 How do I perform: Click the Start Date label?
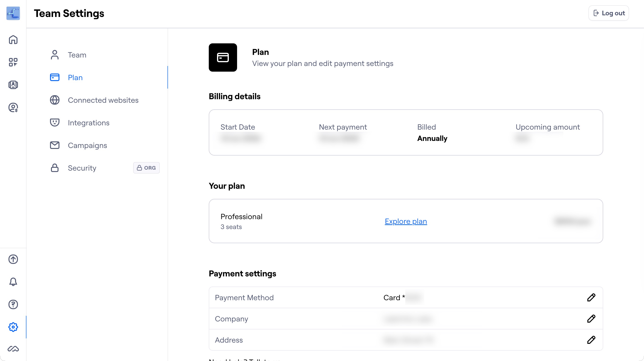pos(238,127)
